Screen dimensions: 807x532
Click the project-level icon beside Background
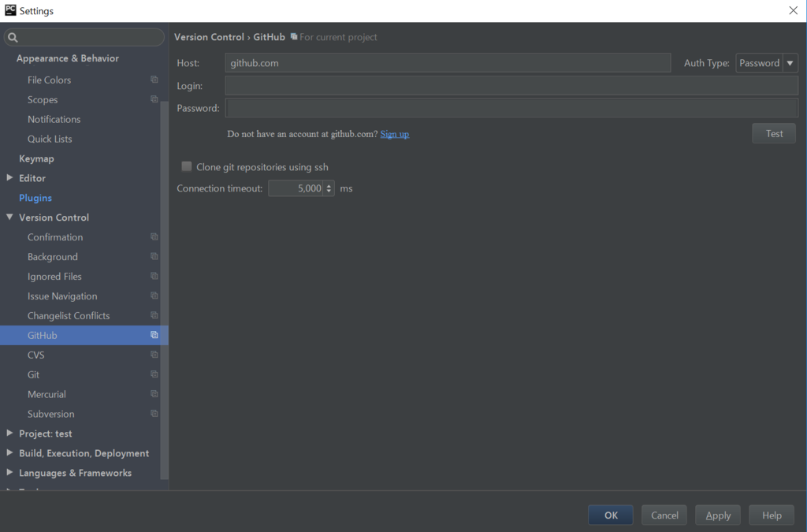(x=154, y=256)
